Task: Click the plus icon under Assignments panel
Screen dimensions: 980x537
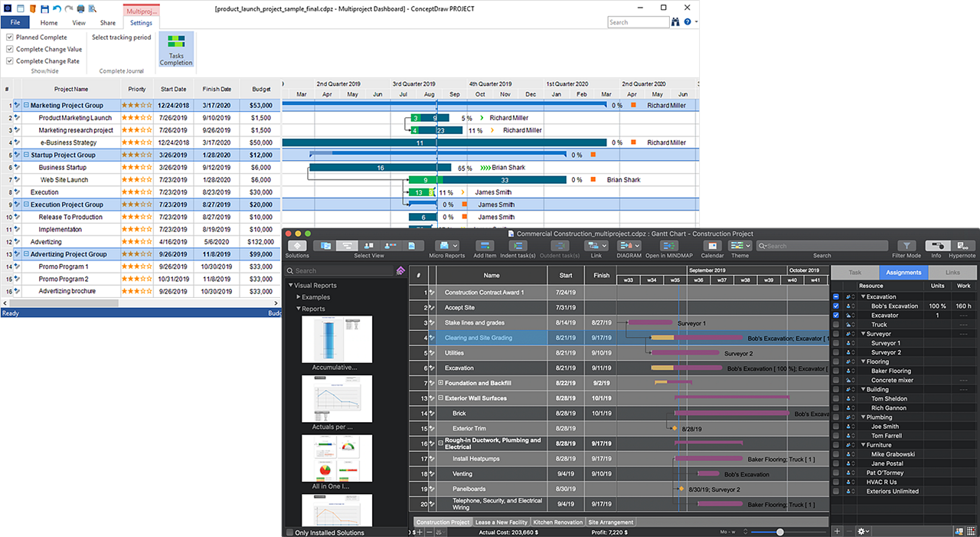Action: click(x=837, y=531)
